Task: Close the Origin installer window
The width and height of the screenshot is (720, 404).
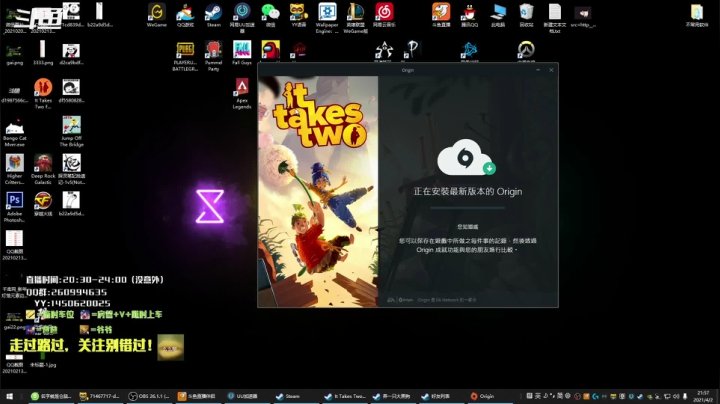Action: point(551,70)
